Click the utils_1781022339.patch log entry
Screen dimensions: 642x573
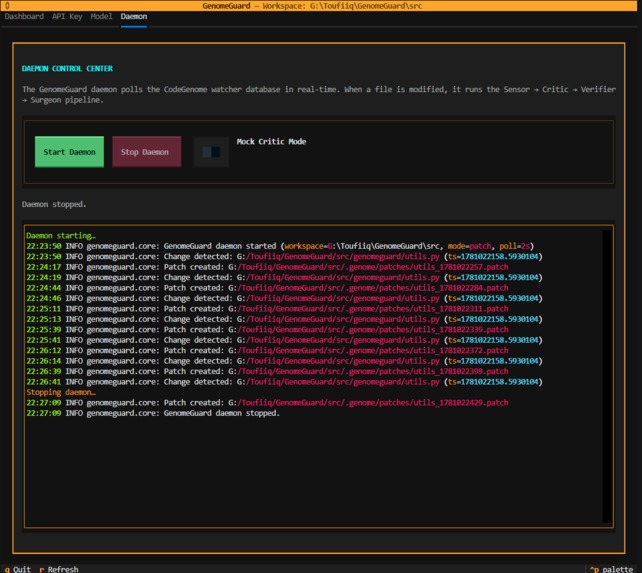(267, 330)
